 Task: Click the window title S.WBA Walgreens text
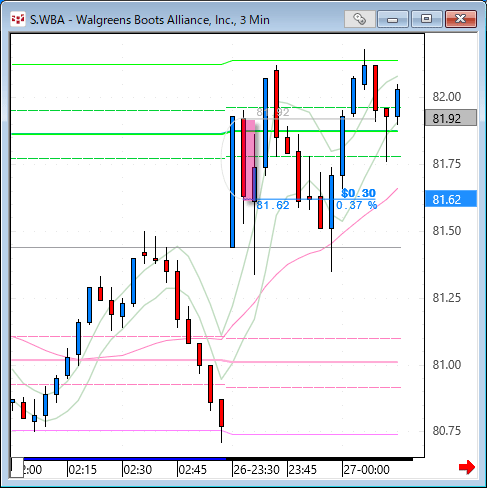[150, 20]
